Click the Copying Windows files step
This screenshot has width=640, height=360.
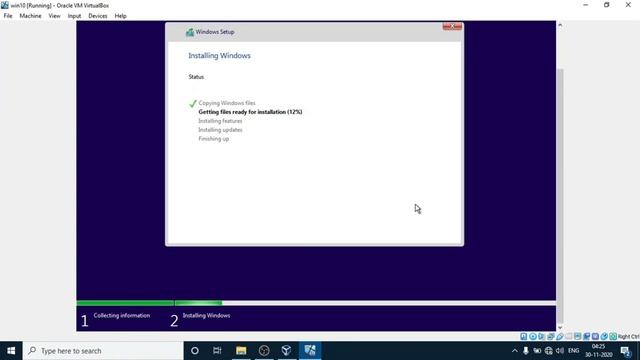(227, 103)
